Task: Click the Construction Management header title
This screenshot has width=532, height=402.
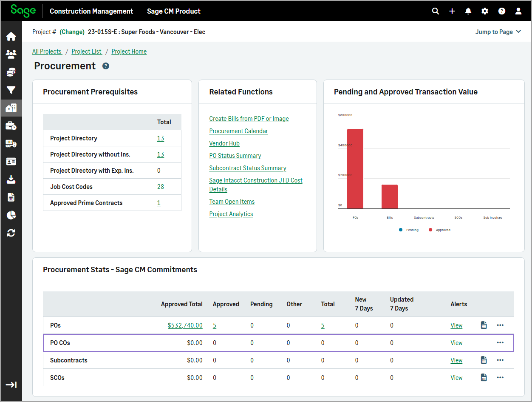Action: pos(91,11)
